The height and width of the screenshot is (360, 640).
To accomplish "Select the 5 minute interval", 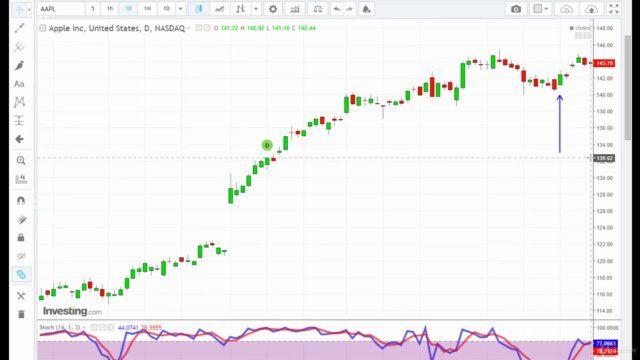I will click(93, 9).
